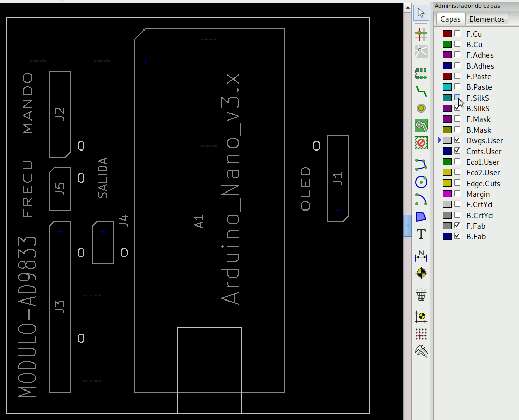Show the local ratsnest tool

tap(421, 52)
